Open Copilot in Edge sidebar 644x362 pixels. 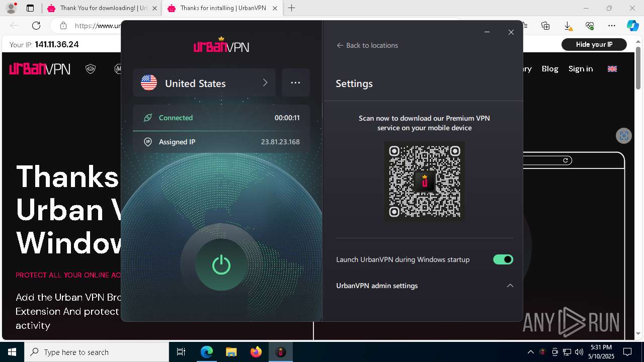tap(632, 26)
